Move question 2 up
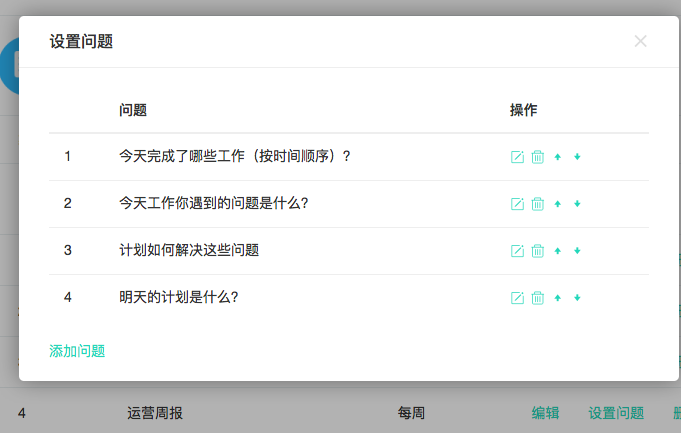The image size is (681, 433). 557,204
